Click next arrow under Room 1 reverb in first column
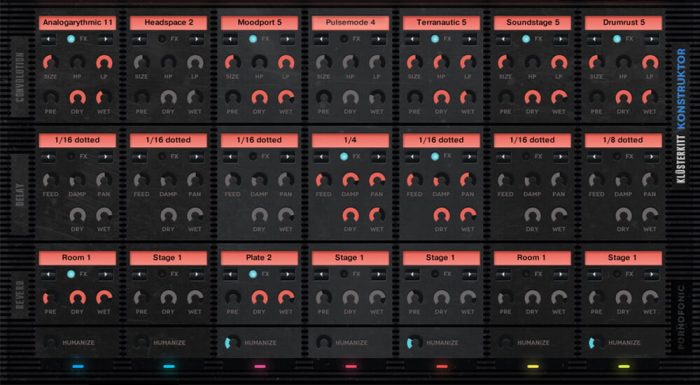Viewport: 700px width, 385px height. click(105, 274)
